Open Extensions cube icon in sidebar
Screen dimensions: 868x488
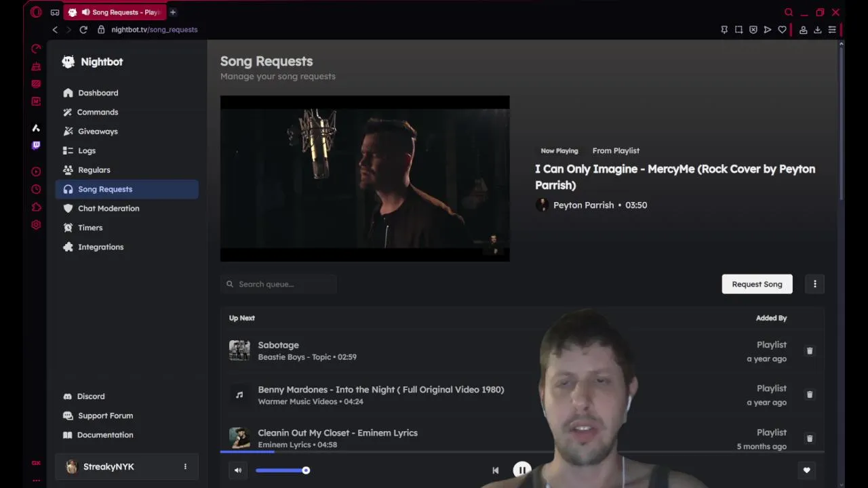[36, 207]
